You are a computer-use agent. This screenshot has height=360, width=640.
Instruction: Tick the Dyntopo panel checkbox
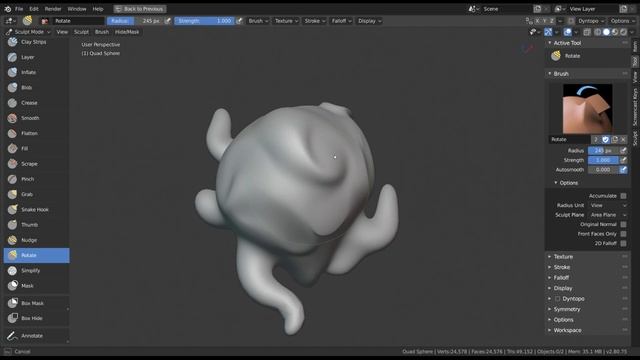point(558,299)
